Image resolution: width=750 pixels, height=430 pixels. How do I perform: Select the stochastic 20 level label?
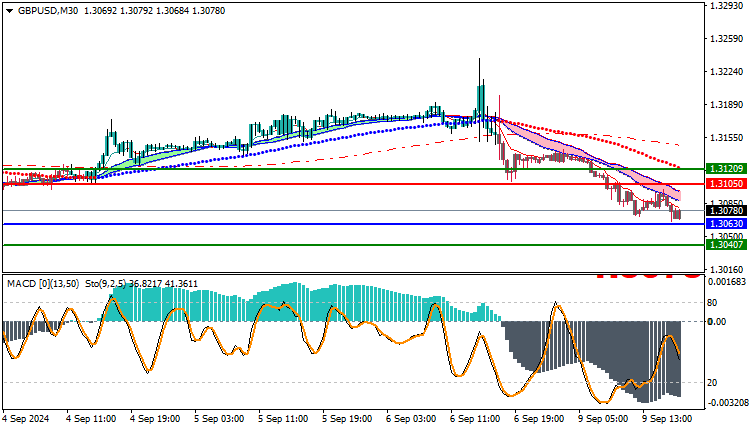712,383
